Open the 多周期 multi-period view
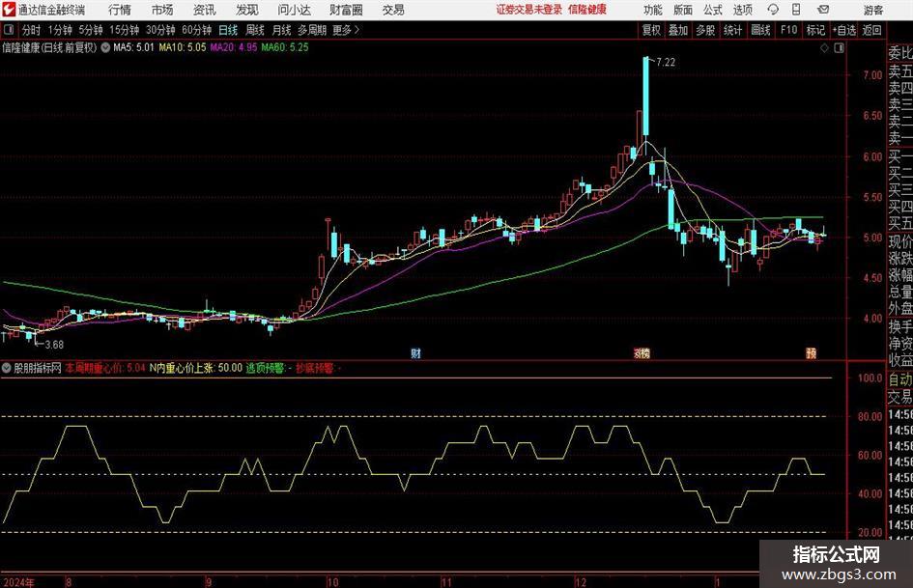The image size is (913, 588). (312, 30)
